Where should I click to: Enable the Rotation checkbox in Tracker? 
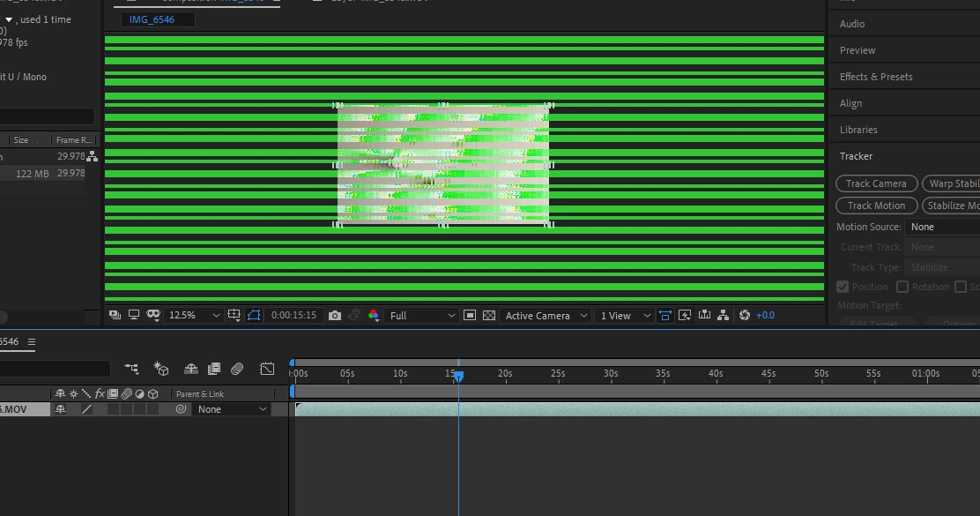(902, 287)
